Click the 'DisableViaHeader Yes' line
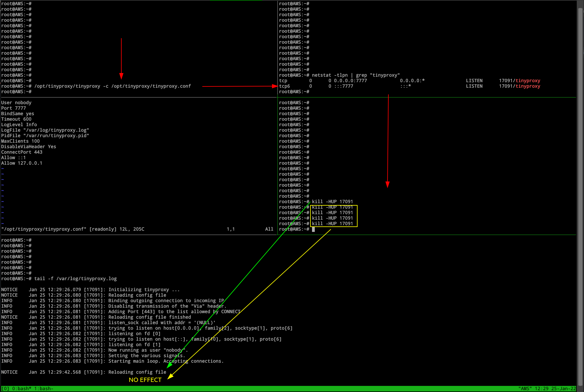This screenshot has height=392, width=584. click(28, 147)
